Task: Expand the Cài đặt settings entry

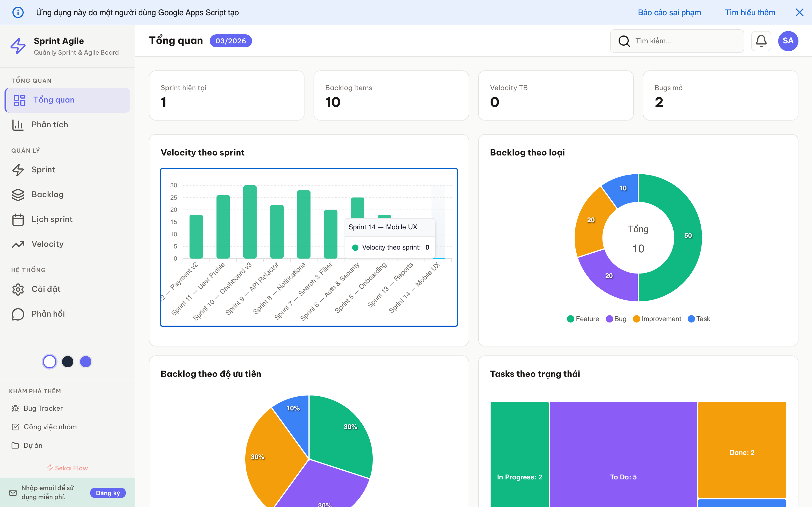Action: click(18, 289)
